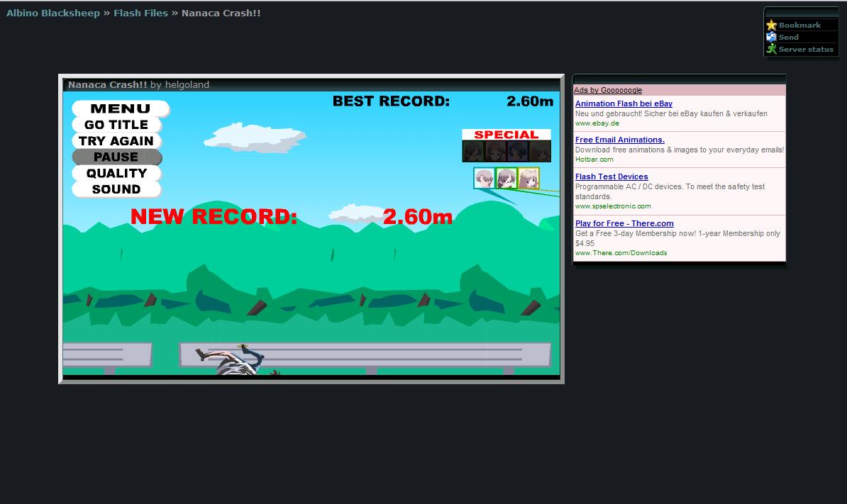Click the BEST RECORD label
This screenshot has width=847, height=504.
(391, 101)
